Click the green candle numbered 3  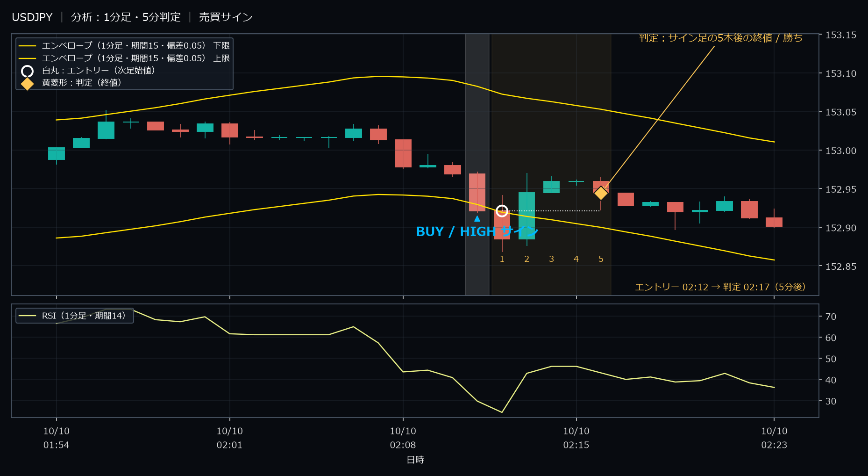(x=551, y=187)
